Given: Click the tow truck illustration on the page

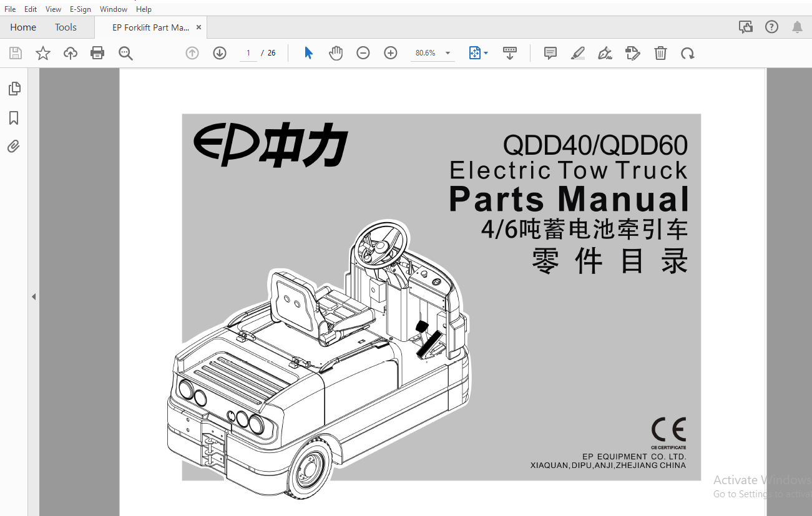Looking at the screenshot, I should coord(317,359).
